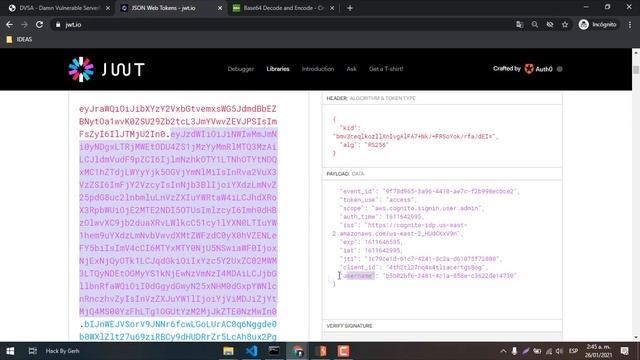640x360 pixels.
Task: Open the taskbar clock showing 26/01/2021
Action: click(598, 351)
